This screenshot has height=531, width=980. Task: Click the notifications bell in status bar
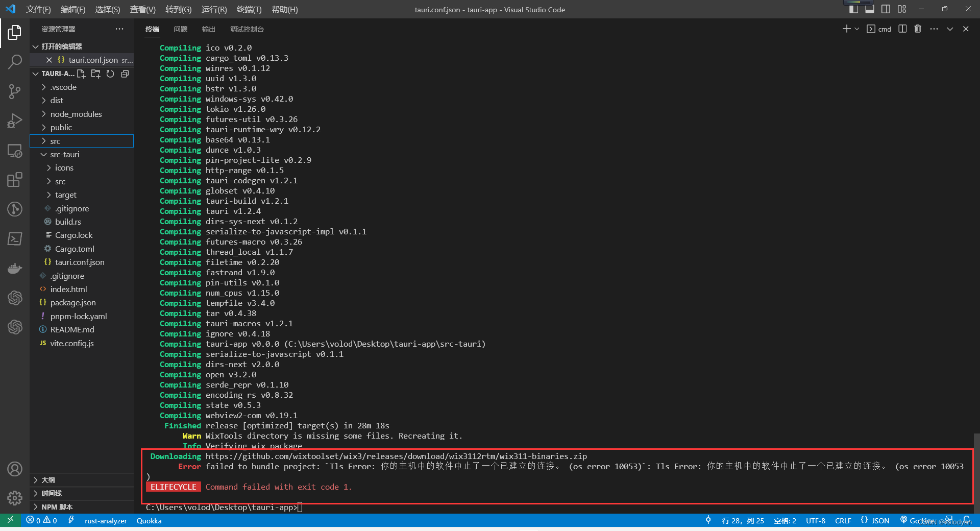(x=966, y=520)
